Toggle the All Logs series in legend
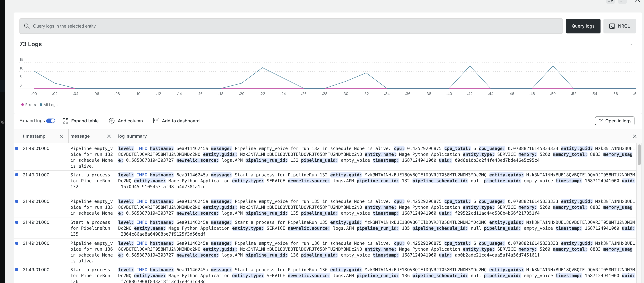Image resolution: width=644 pixels, height=283 pixels. pyautogui.click(x=48, y=105)
